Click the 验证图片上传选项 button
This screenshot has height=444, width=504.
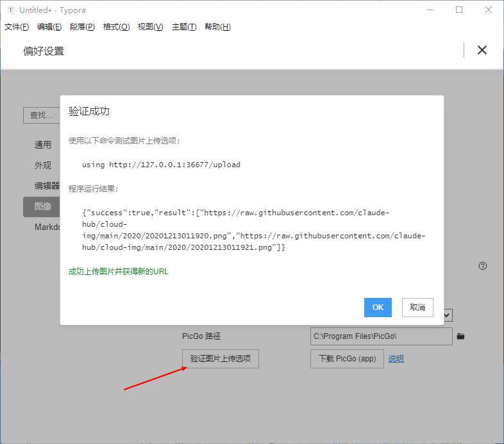point(221,359)
